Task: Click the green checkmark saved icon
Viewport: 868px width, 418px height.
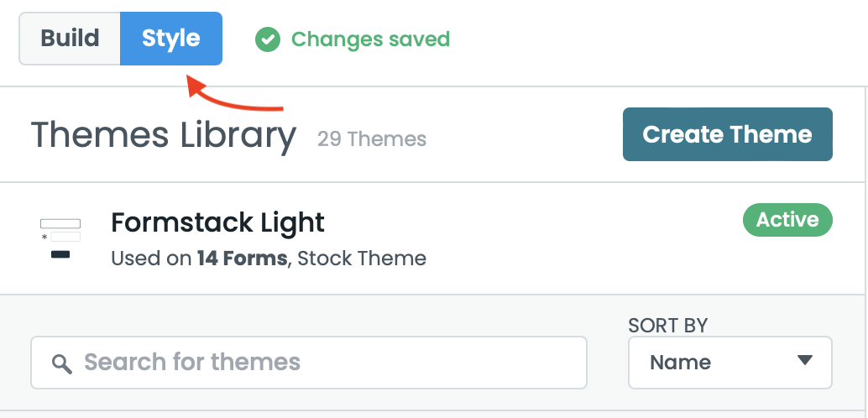Action: click(268, 39)
